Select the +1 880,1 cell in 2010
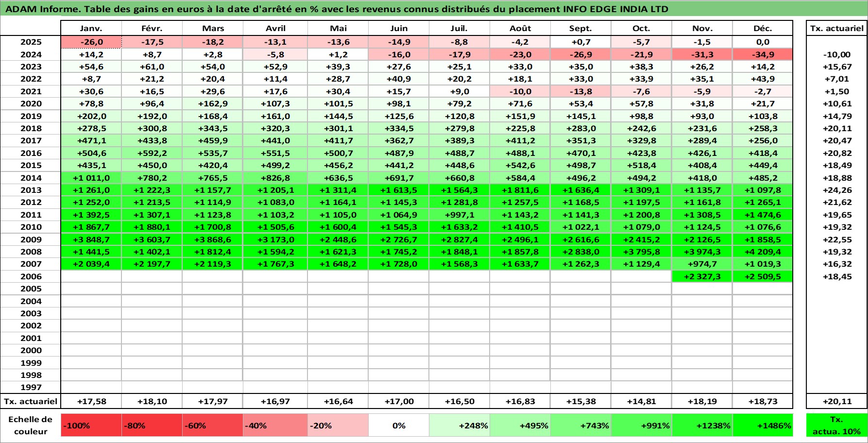 [x=152, y=227]
